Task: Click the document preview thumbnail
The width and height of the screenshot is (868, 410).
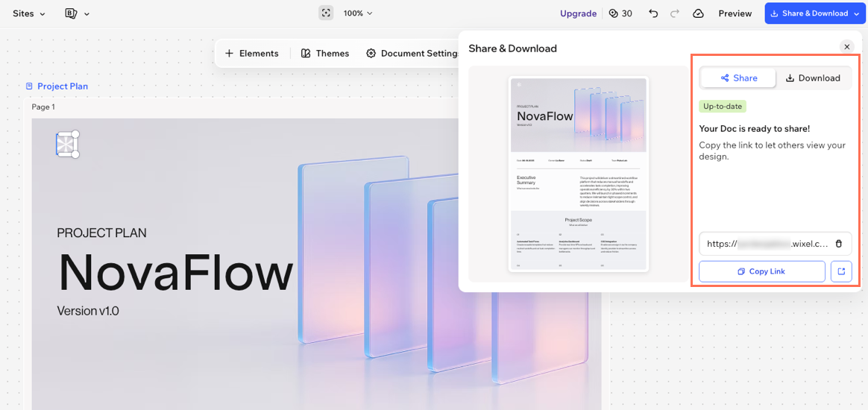Action: (x=579, y=174)
